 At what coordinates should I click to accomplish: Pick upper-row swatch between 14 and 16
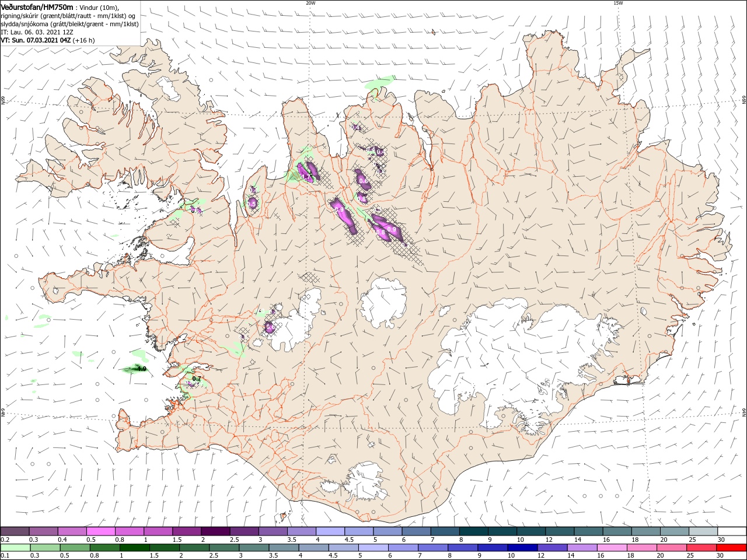(589, 531)
